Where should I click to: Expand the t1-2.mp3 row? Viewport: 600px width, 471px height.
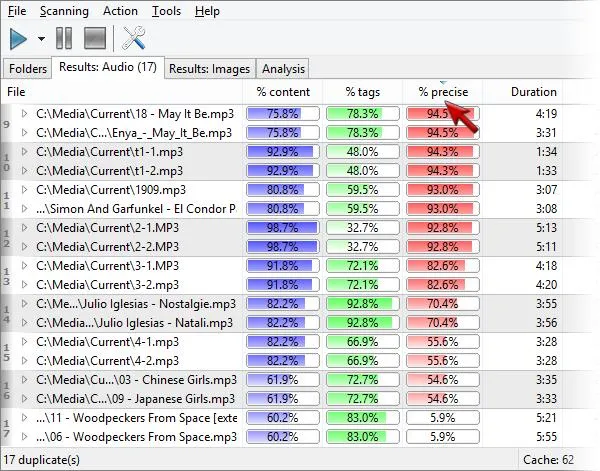tap(24, 171)
